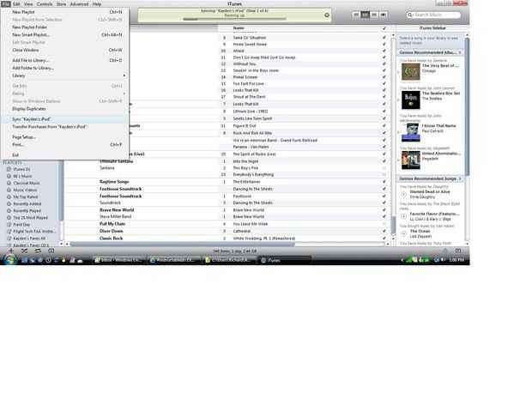The height and width of the screenshot is (399, 532).
Task: Cancel the sync with status stop icon
Action: [327, 15]
